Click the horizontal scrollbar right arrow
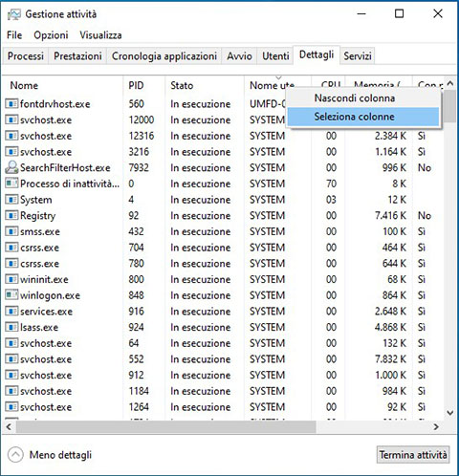 (436, 426)
